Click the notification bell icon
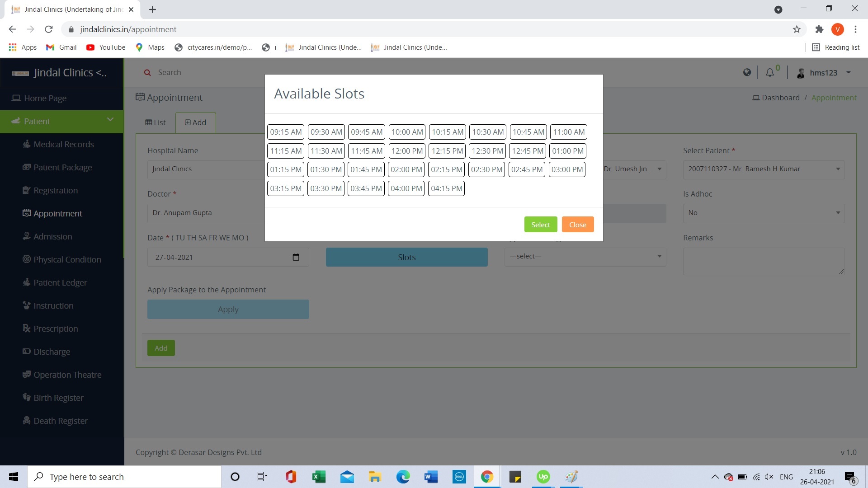Viewport: 868px width, 488px height. (769, 73)
